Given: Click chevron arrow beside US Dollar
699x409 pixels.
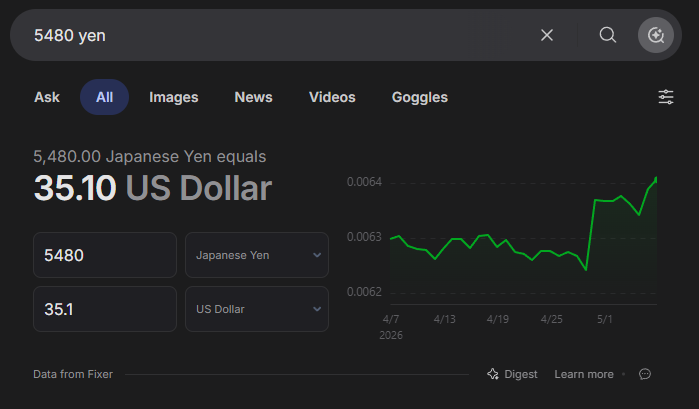Looking at the screenshot, I should click(317, 309).
